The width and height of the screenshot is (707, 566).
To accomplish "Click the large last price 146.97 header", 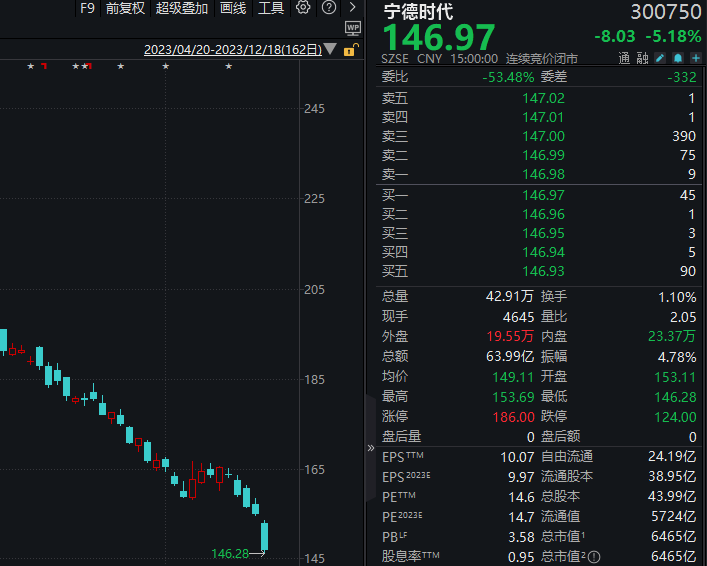I will pos(438,37).
